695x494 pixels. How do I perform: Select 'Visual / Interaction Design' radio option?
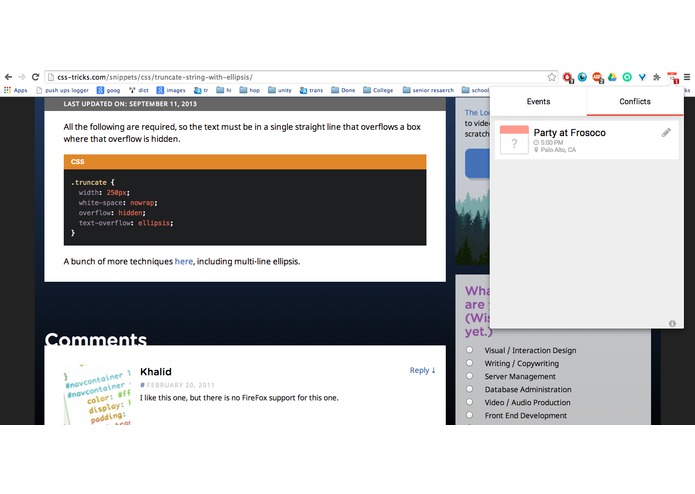(469, 350)
